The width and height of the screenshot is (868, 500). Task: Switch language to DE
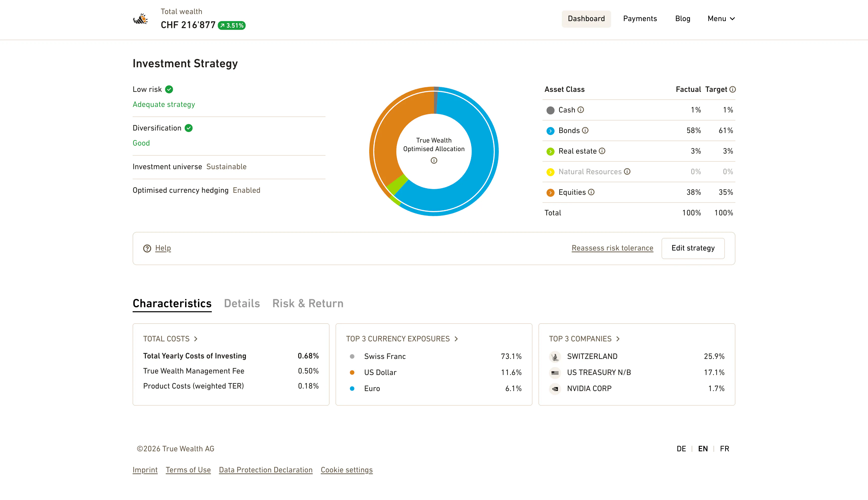coord(681,449)
